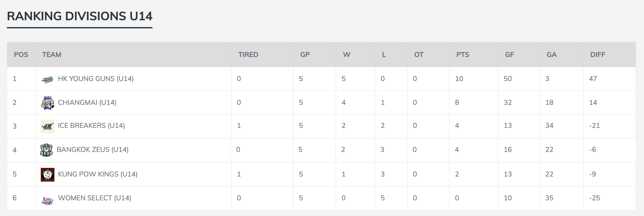Click the HK Young Guns team logo
The height and width of the screenshot is (216, 644).
click(x=47, y=80)
